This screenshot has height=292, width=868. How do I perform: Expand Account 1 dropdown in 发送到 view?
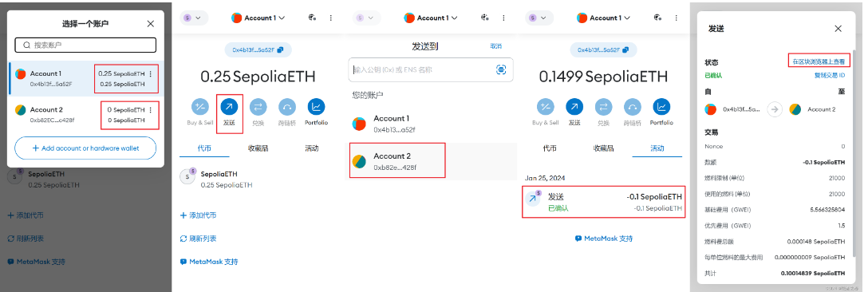point(431,18)
